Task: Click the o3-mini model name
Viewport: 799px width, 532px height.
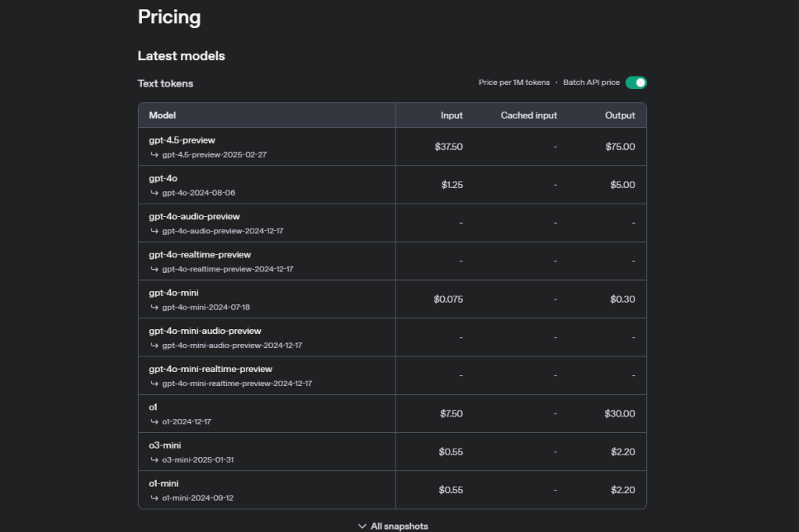Action: click(x=164, y=445)
